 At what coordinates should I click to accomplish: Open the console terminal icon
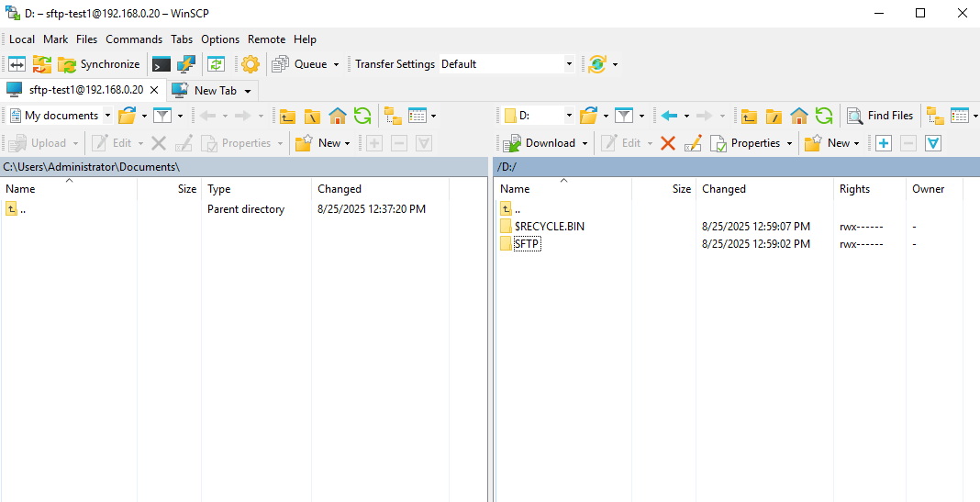[x=161, y=63]
